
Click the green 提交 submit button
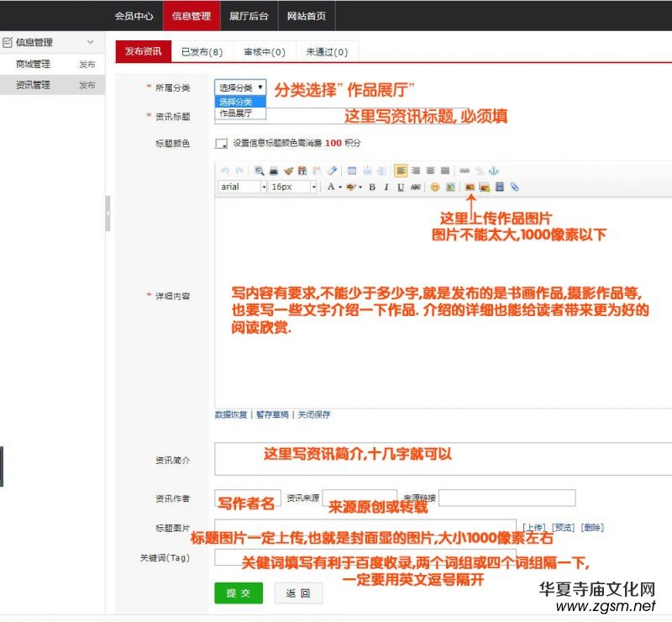click(239, 593)
